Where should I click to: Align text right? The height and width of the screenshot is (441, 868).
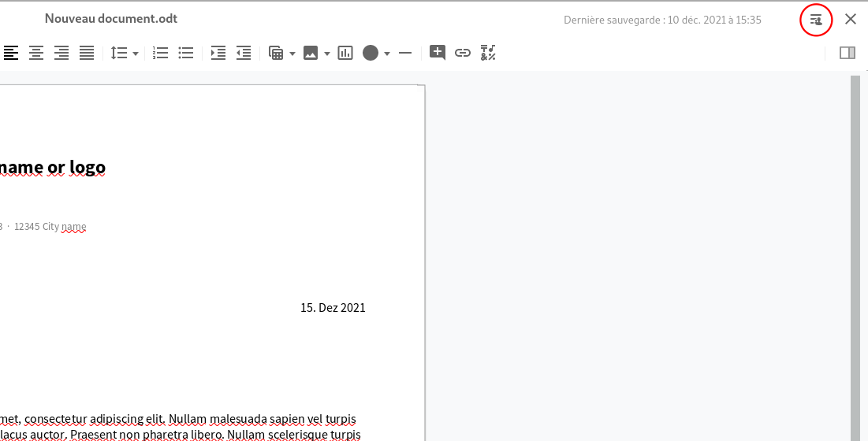pos(61,53)
